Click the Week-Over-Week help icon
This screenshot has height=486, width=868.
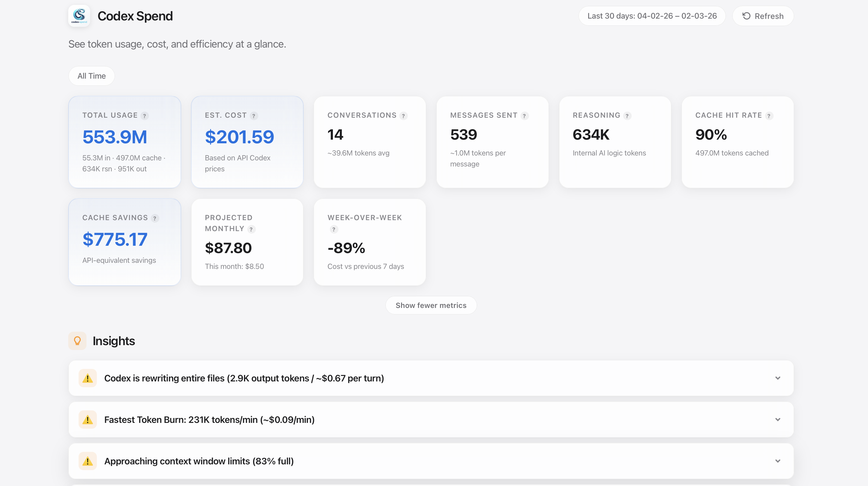coord(333,229)
